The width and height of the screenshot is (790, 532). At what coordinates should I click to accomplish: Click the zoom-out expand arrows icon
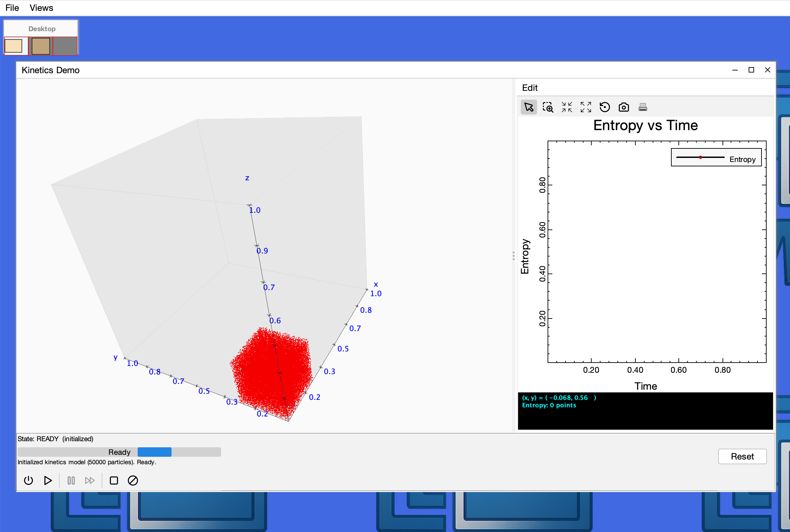coord(586,107)
